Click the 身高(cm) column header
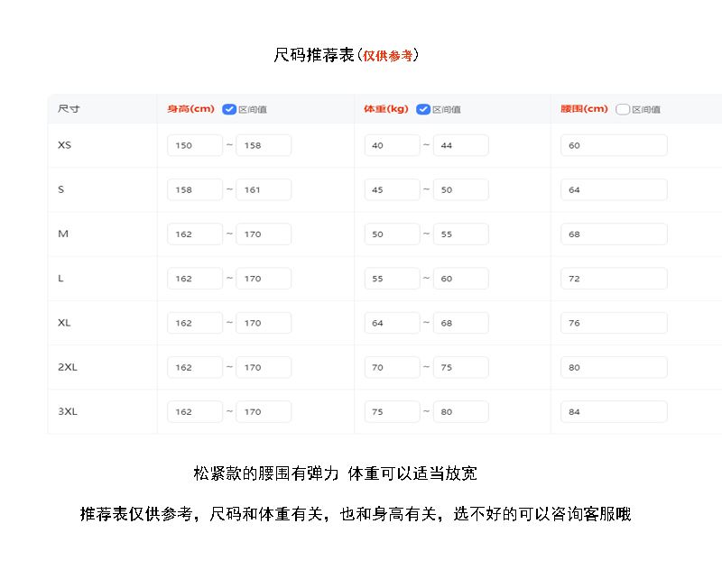Image resolution: width=722 pixels, height=588 pixels. coord(190,109)
